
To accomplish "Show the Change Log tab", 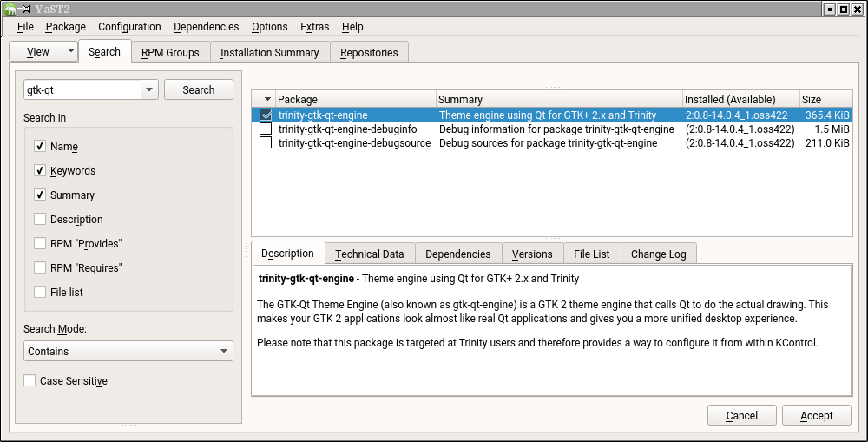I will [659, 254].
